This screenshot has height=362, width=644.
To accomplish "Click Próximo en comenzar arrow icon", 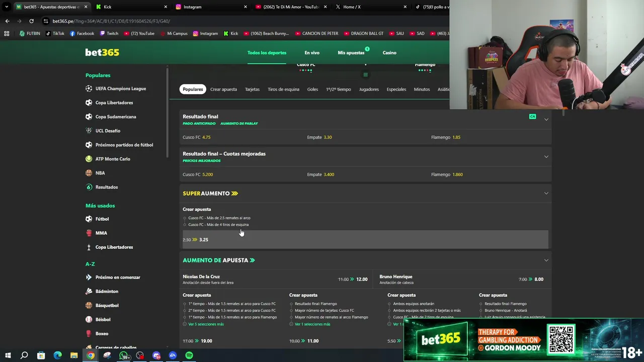I will 89,277.
